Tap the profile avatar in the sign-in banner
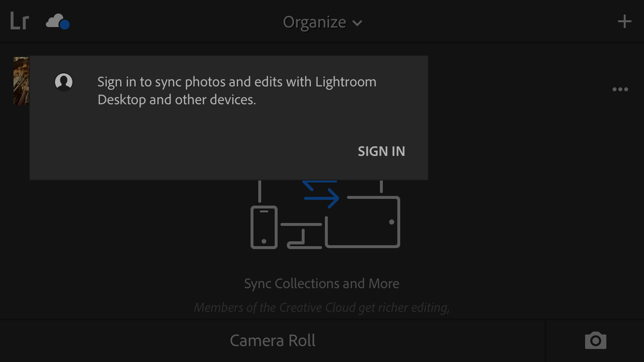Image resolution: width=644 pixels, height=362 pixels. (63, 82)
